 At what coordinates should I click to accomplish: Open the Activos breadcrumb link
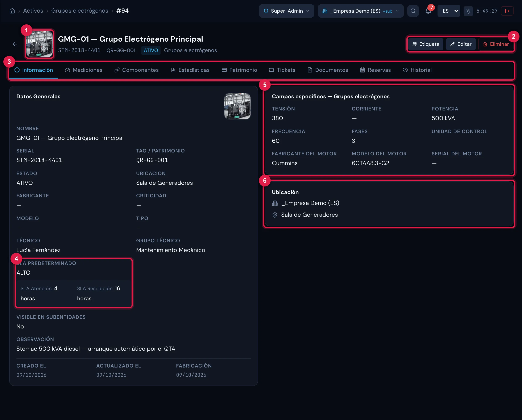(x=33, y=11)
